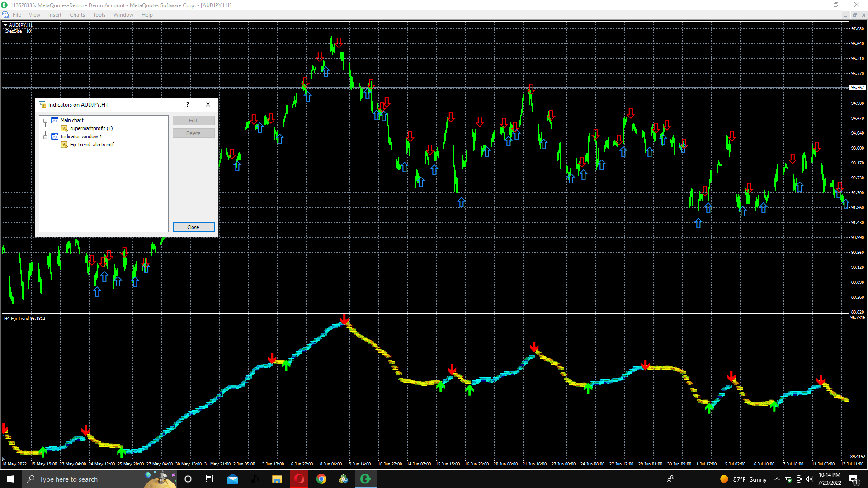868x488 pixels.
Task: Click the dialog help question mark
Action: click(188, 104)
